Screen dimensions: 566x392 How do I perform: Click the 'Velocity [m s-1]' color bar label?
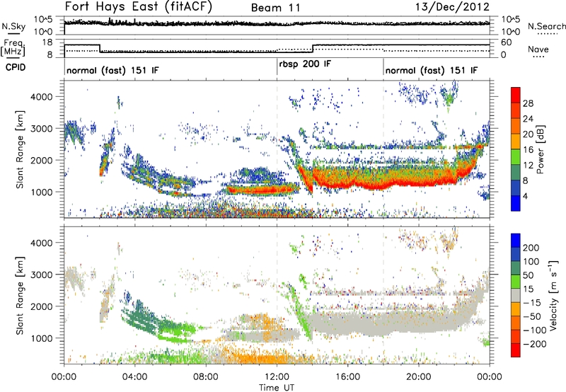[554, 295]
